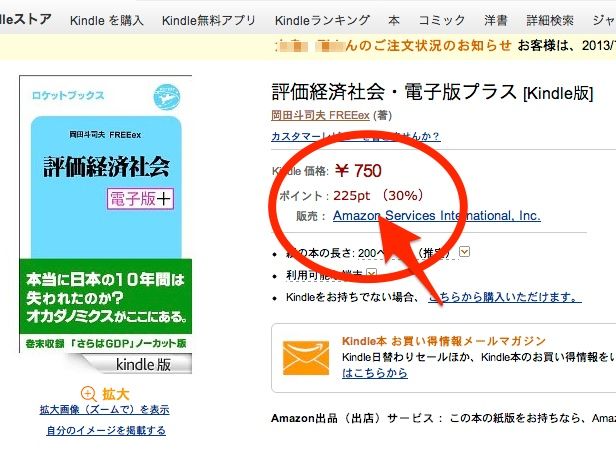This screenshot has width=616, height=451.
Task: Expand the available devices dropdown arrow
Action: point(372,273)
